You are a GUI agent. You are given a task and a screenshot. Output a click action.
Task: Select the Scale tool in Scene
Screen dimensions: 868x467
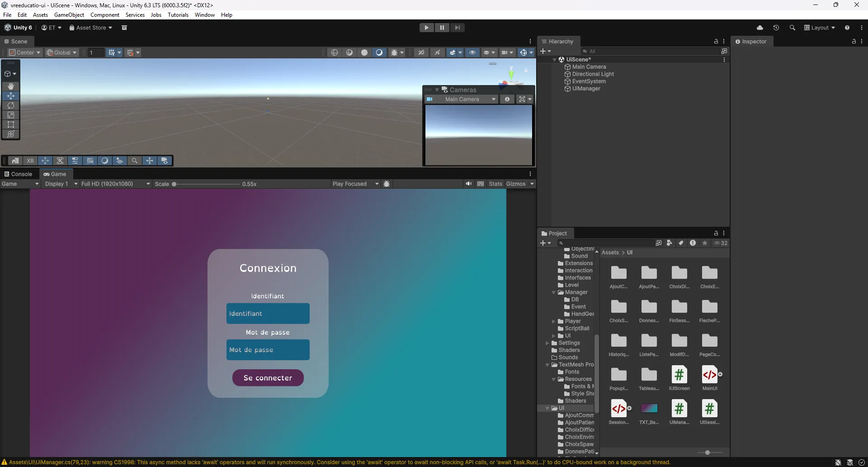click(11, 115)
